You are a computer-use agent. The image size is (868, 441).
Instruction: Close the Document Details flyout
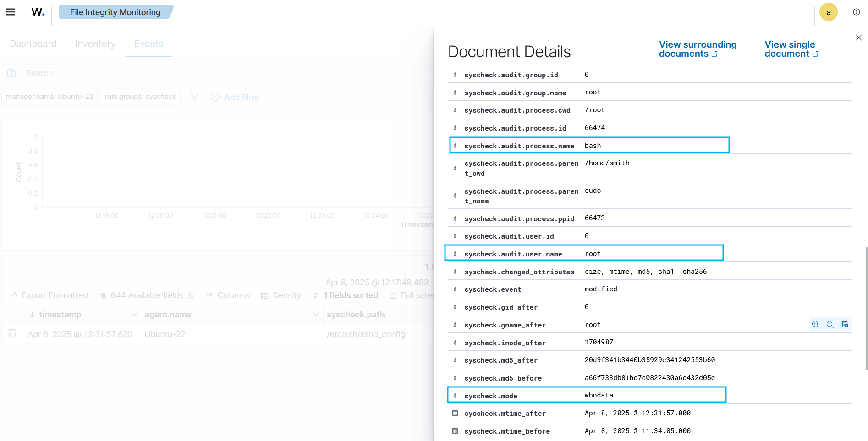click(x=858, y=38)
